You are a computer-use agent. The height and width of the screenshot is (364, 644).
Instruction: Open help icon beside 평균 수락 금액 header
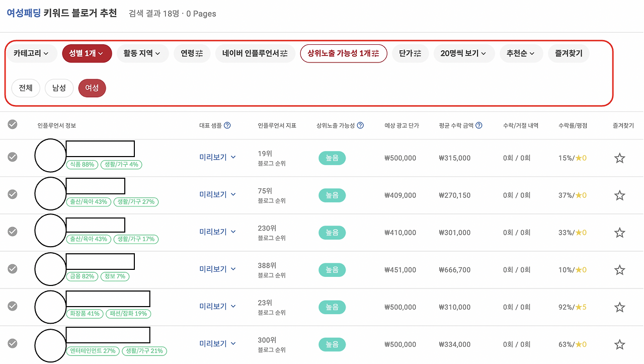(x=478, y=125)
